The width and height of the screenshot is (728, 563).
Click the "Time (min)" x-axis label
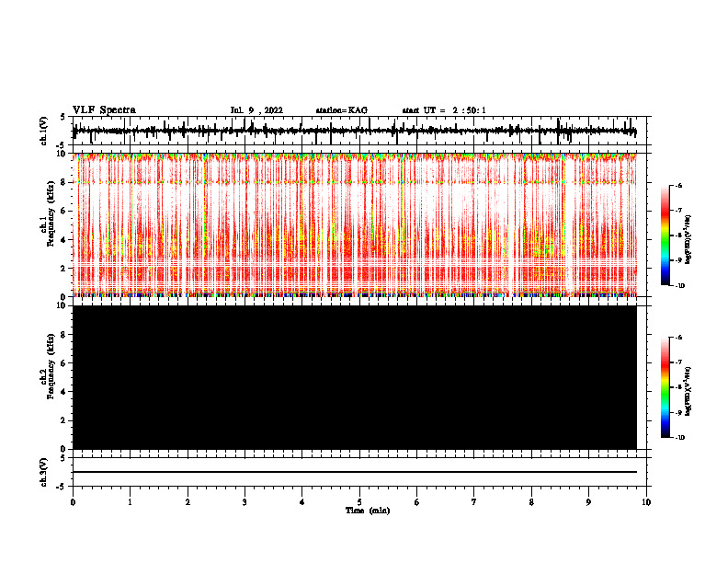[368, 511]
